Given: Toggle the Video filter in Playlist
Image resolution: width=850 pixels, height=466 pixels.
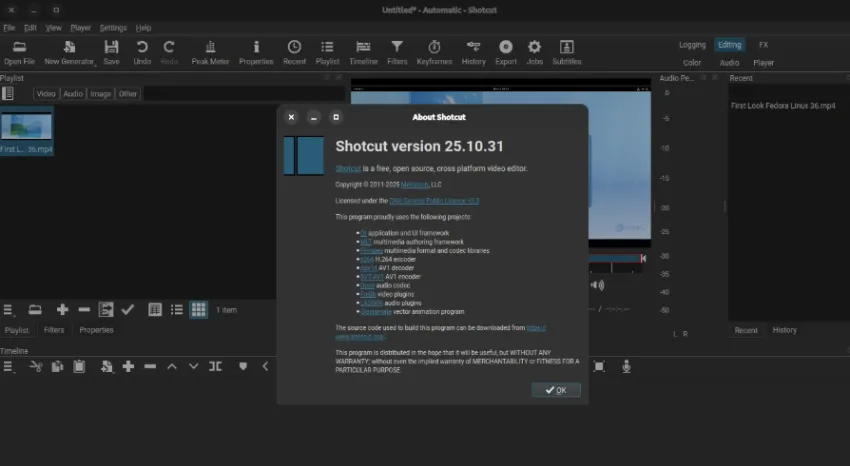Looking at the screenshot, I should click(46, 94).
